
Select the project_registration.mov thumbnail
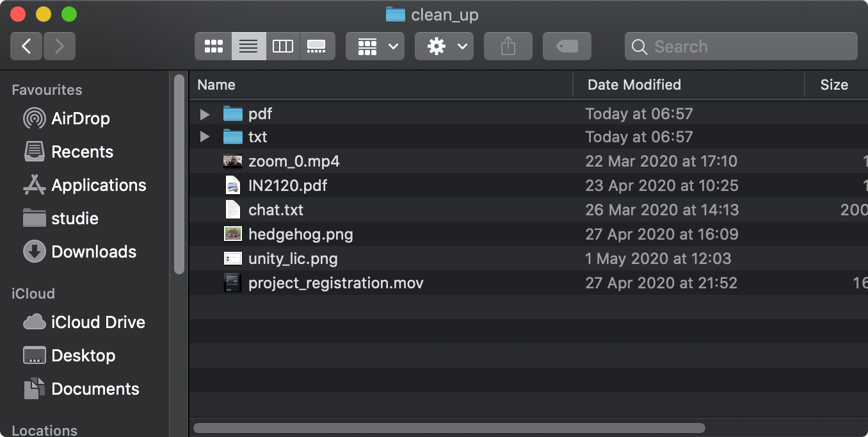(x=233, y=283)
